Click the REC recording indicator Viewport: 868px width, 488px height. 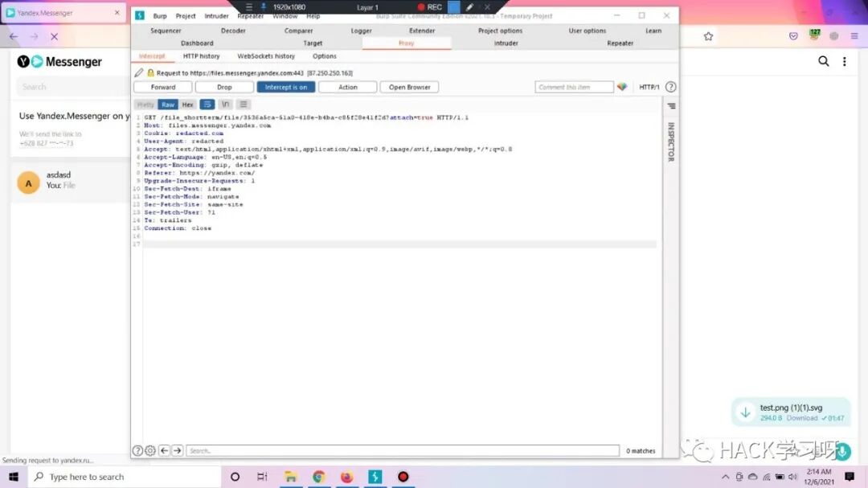429,7
